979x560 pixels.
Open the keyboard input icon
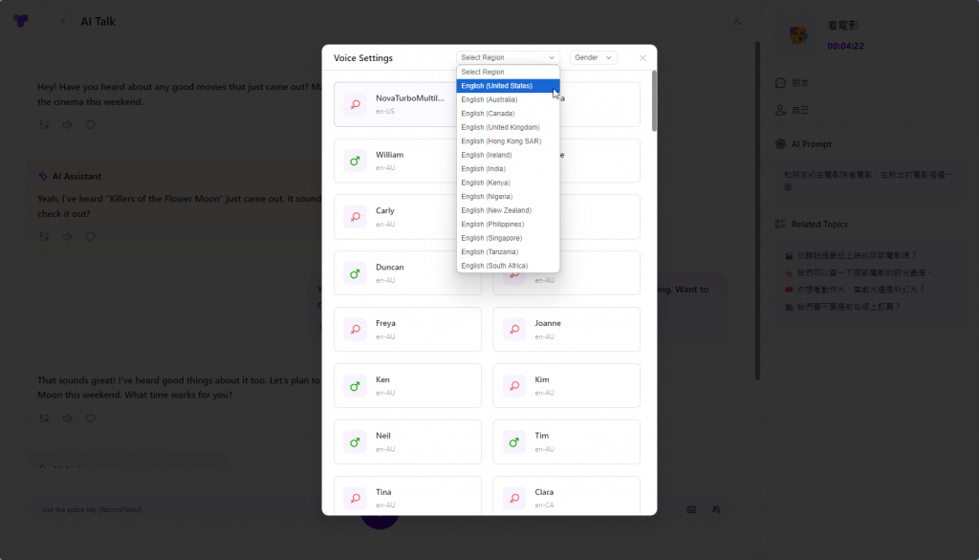[x=691, y=509]
